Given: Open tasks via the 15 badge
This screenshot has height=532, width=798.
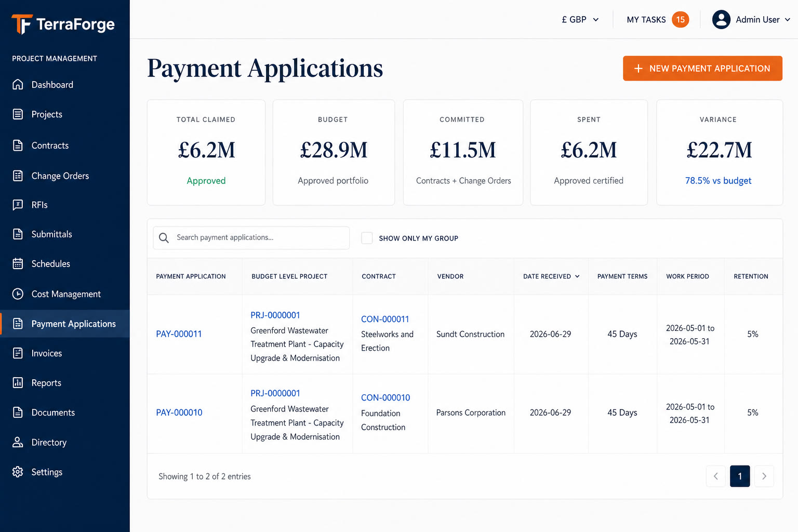Looking at the screenshot, I should point(681,20).
